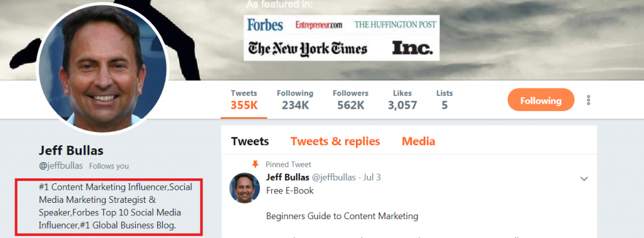Click the orange pinned tweet pin icon
Image resolution: width=644 pixels, height=238 pixels.
[255, 164]
